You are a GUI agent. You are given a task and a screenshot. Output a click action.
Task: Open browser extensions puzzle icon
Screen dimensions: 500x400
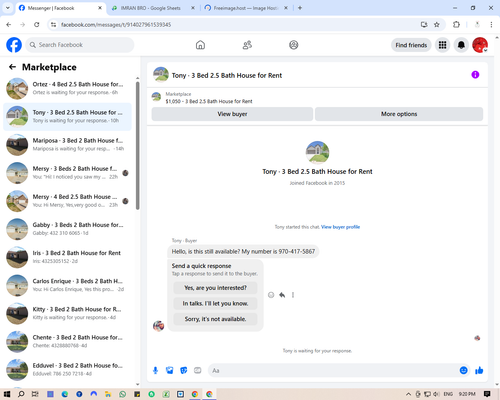tap(456, 25)
